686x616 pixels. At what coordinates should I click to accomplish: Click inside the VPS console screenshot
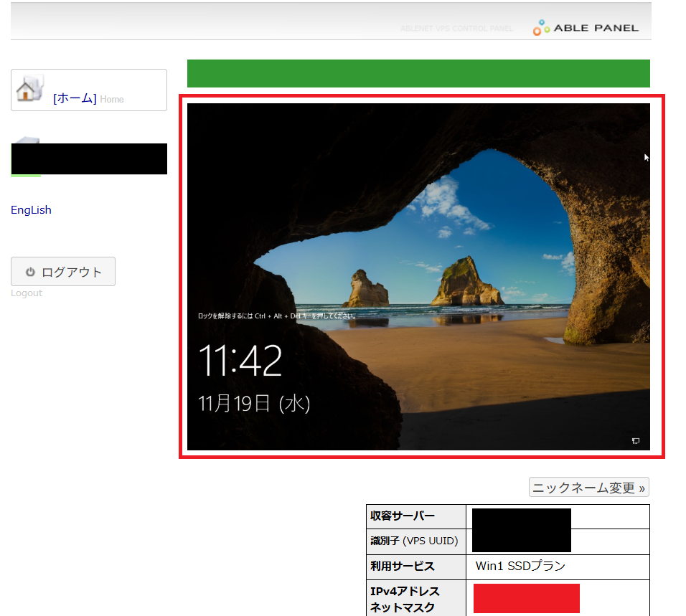click(418, 276)
